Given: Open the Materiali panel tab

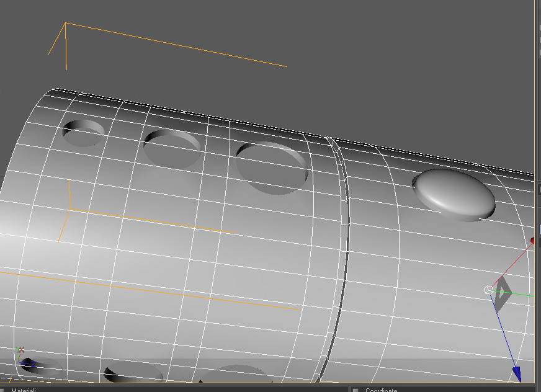Looking at the screenshot, I should click(x=24, y=390).
